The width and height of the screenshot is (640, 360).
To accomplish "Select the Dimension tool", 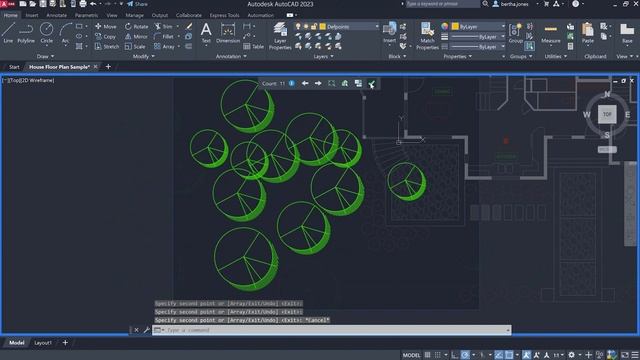I will coord(228,33).
